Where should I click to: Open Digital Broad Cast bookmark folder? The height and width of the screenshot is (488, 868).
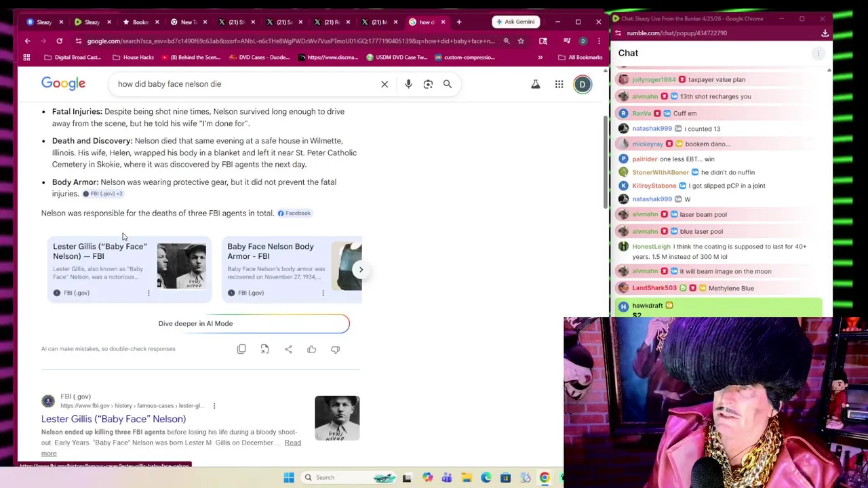(x=72, y=57)
